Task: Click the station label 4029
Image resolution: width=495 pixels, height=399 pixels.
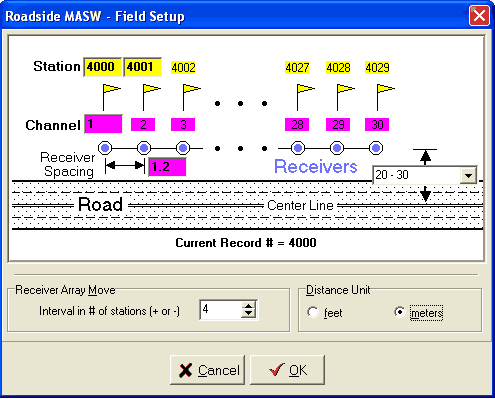Action: tap(377, 68)
